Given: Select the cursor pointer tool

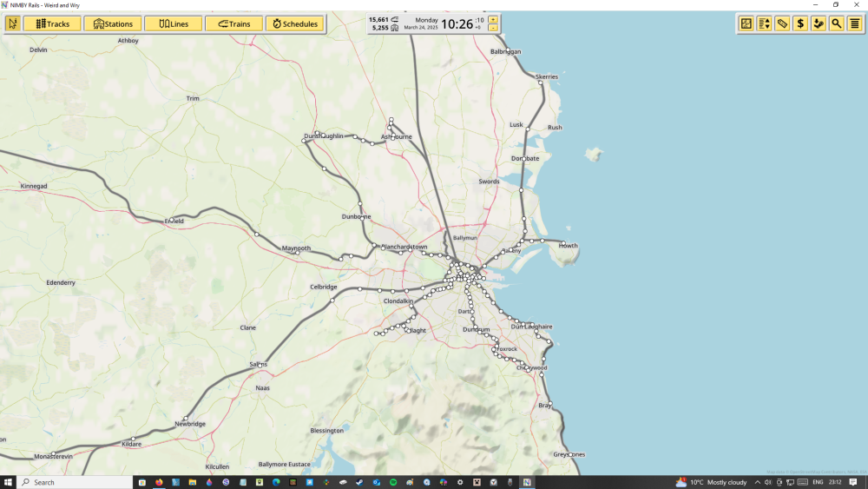Looking at the screenshot, I should tap(12, 23).
